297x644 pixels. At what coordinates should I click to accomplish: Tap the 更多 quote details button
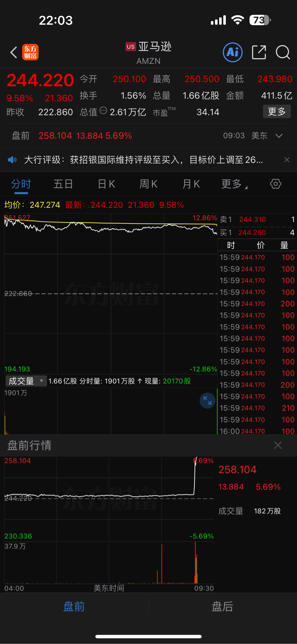277,111
